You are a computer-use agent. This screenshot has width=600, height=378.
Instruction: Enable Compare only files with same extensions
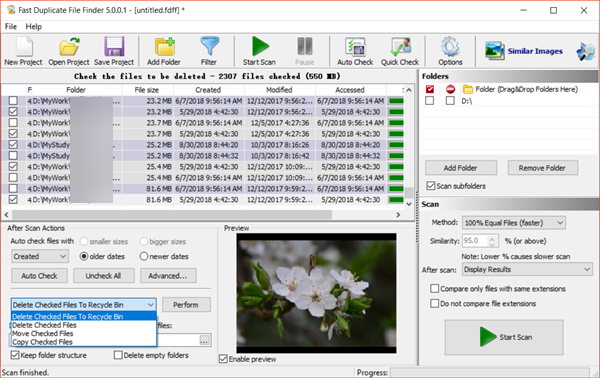pyautogui.click(x=434, y=288)
